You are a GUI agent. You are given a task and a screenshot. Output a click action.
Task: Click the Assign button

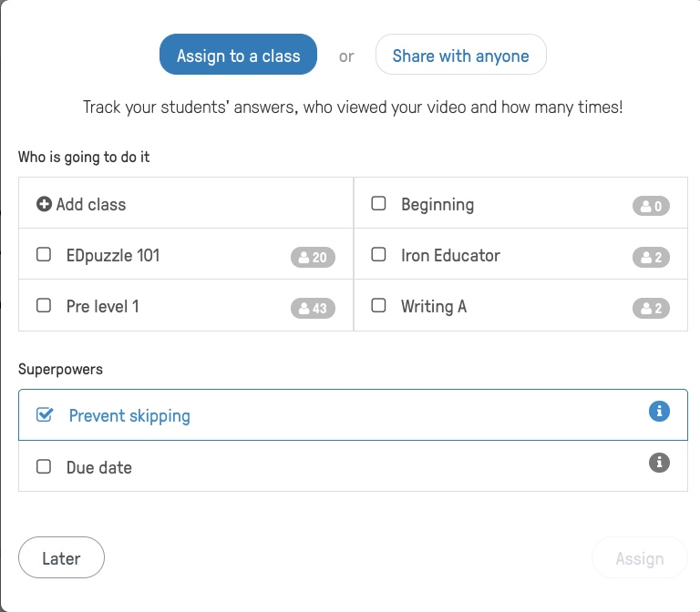(639, 558)
